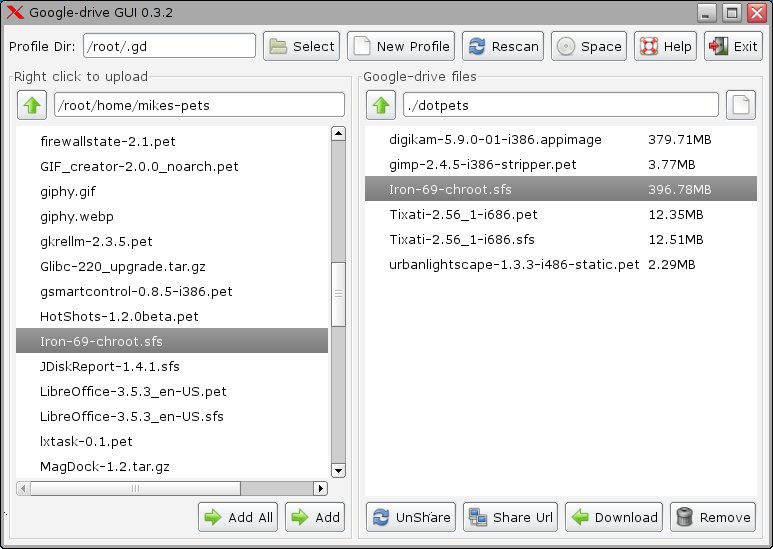Remove the selected drive file
The width and height of the screenshot is (773, 549).
(x=713, y=517)
